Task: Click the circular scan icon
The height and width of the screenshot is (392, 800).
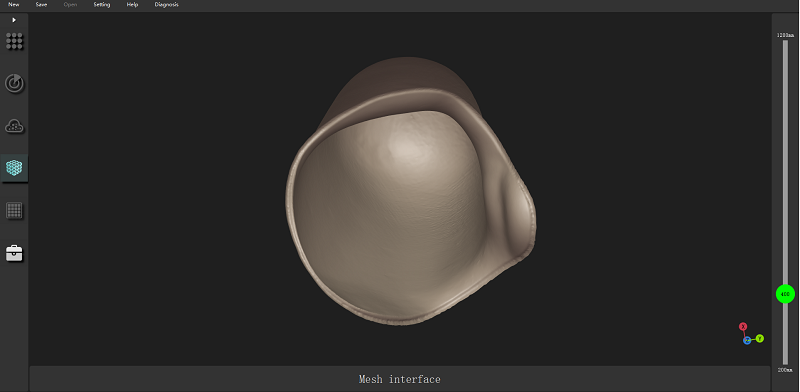Action: point(14,83)
